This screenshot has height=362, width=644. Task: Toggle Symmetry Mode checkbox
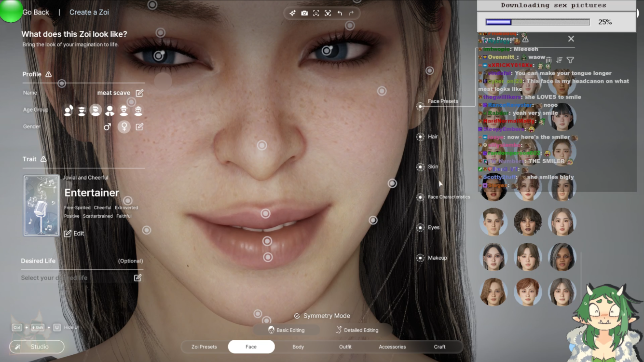tap(297, 316)
